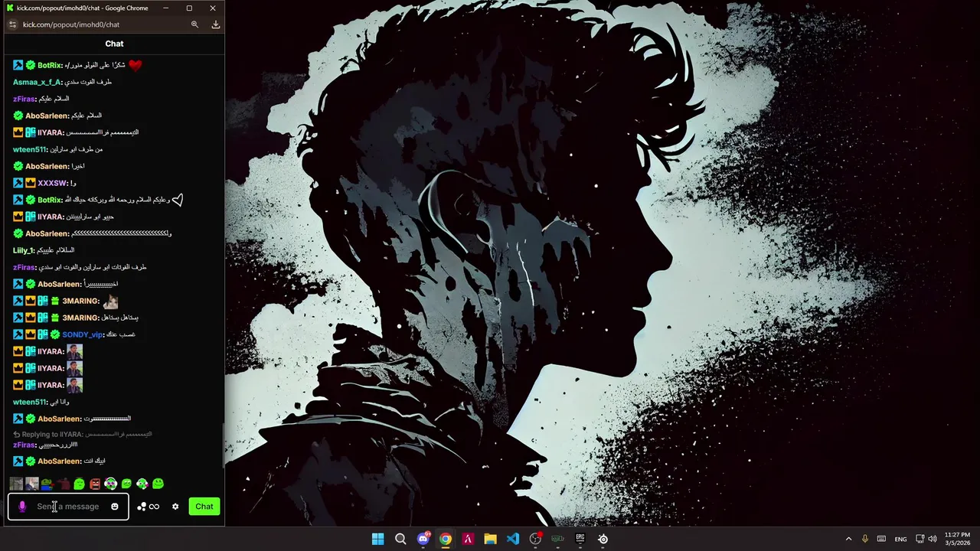This screenshot has width=980, height=551.
Task: Open the network status tray icon
Action: click(920, 539)
